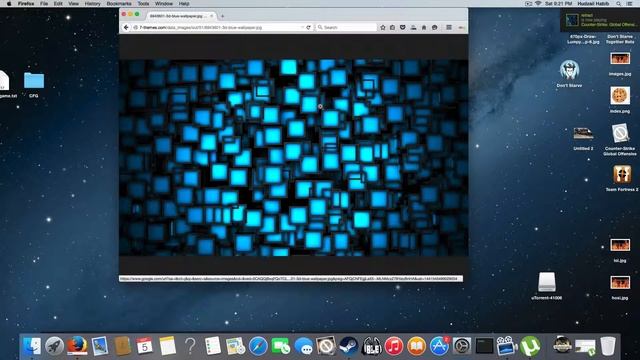
Task: Open the bookmarks list icon in Firefox
Action: (392, 27)
